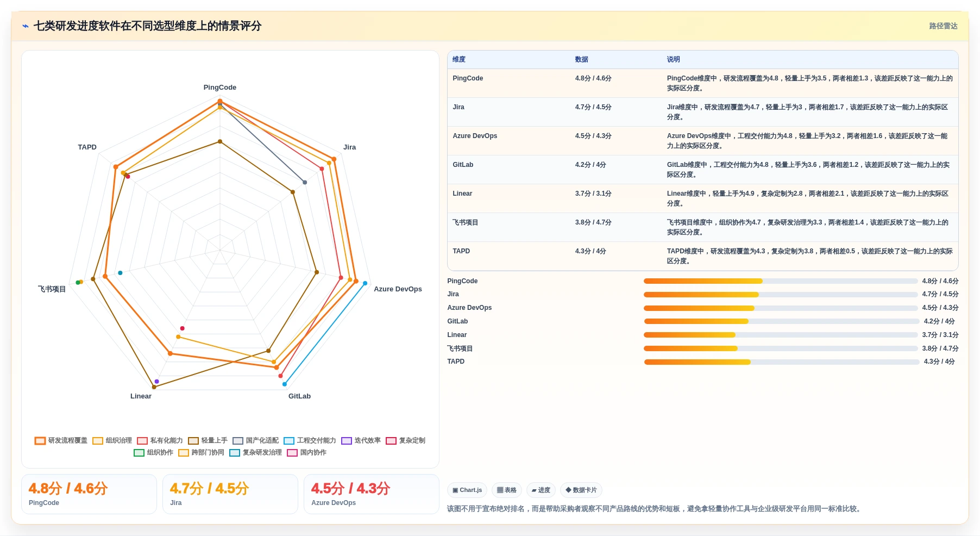Click the Azure DevOps progress bar

781,308
